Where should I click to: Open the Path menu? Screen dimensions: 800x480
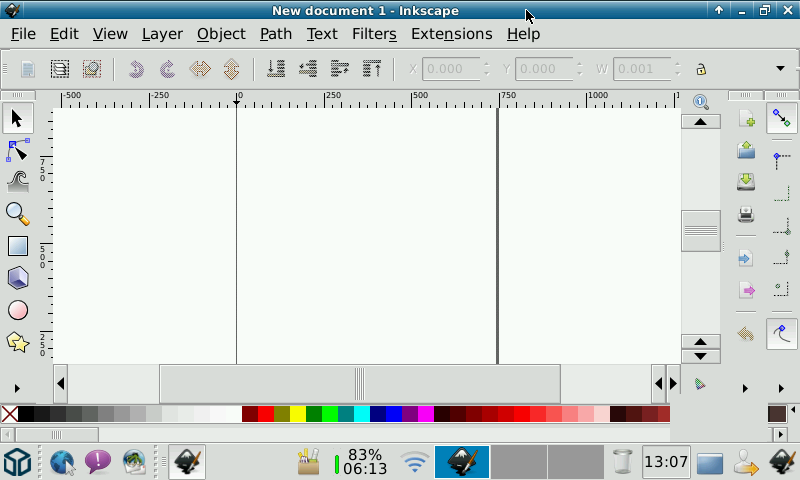[276, 34]
